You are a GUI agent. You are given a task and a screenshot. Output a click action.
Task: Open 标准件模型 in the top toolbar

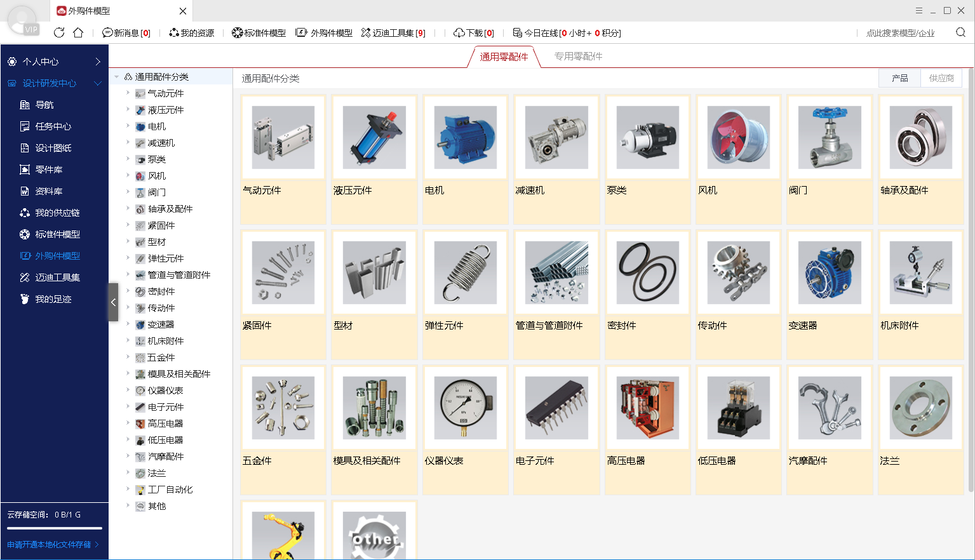click(259, 33)
